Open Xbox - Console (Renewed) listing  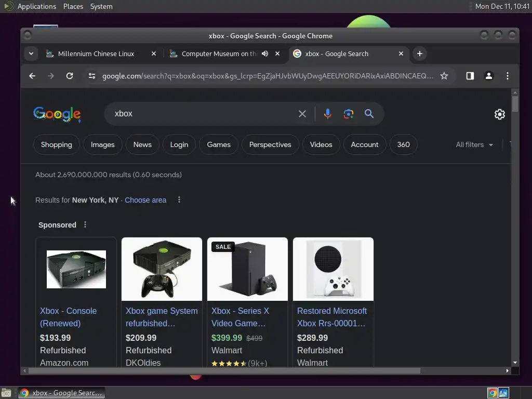pyautogui.click(x=68, y=317)
